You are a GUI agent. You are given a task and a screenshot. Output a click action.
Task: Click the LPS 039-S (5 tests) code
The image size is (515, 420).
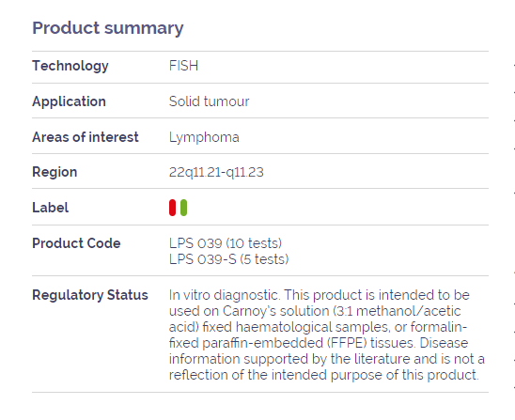click(229, 259)
